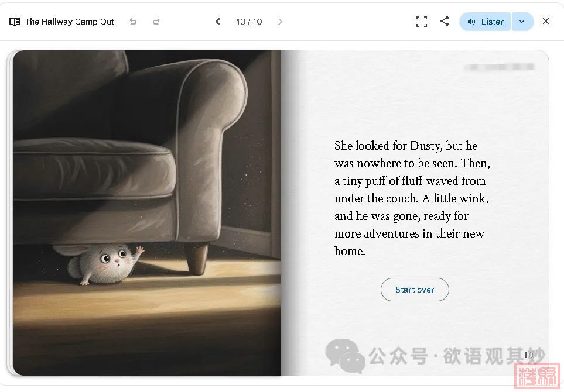Click the gray couch in the illustration

[x=129, y=146]
